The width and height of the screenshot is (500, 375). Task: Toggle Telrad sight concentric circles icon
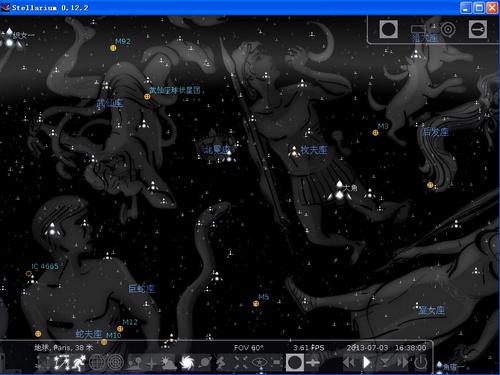point(448,29)
